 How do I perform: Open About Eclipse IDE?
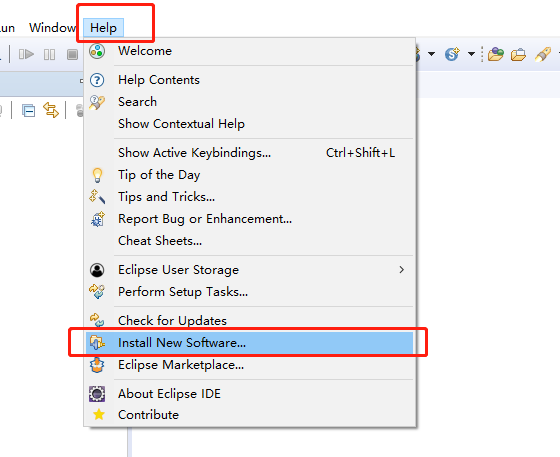pos(250,394)
